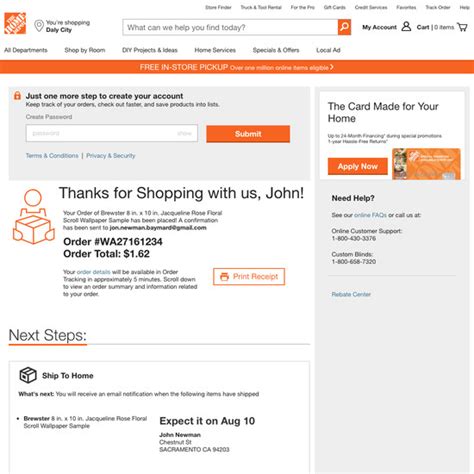Viewport: 474px width, 474px height.
Task: Open the shopping cart icon
Action: coord(462,27)
